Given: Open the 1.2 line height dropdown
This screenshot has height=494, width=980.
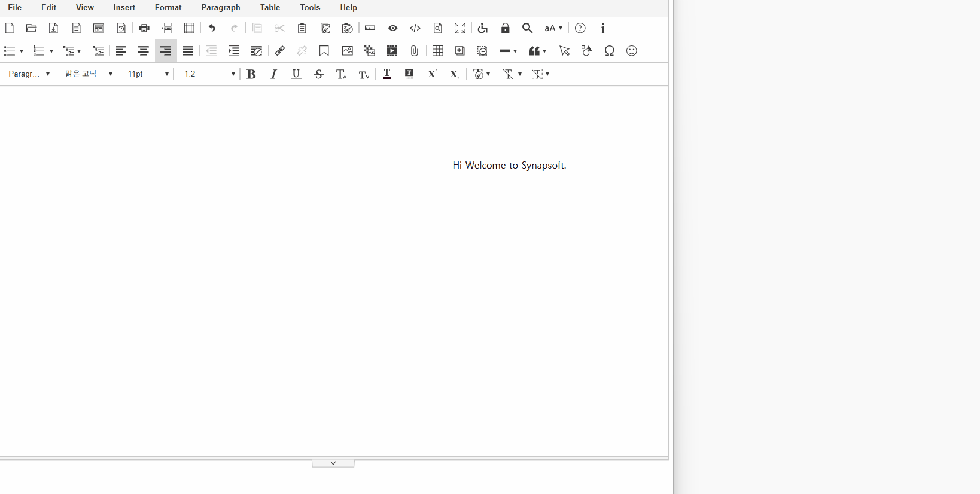Looking at the screenshot, I should click(x=208, y=74).
